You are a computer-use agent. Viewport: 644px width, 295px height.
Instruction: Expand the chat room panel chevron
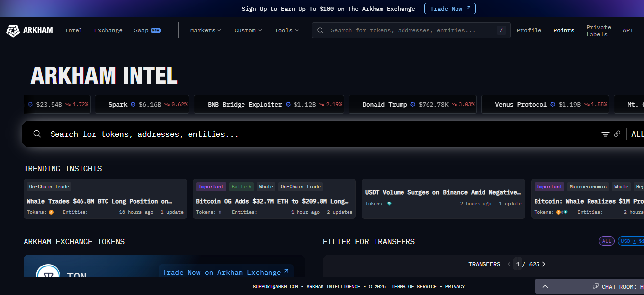click(545, 286)
